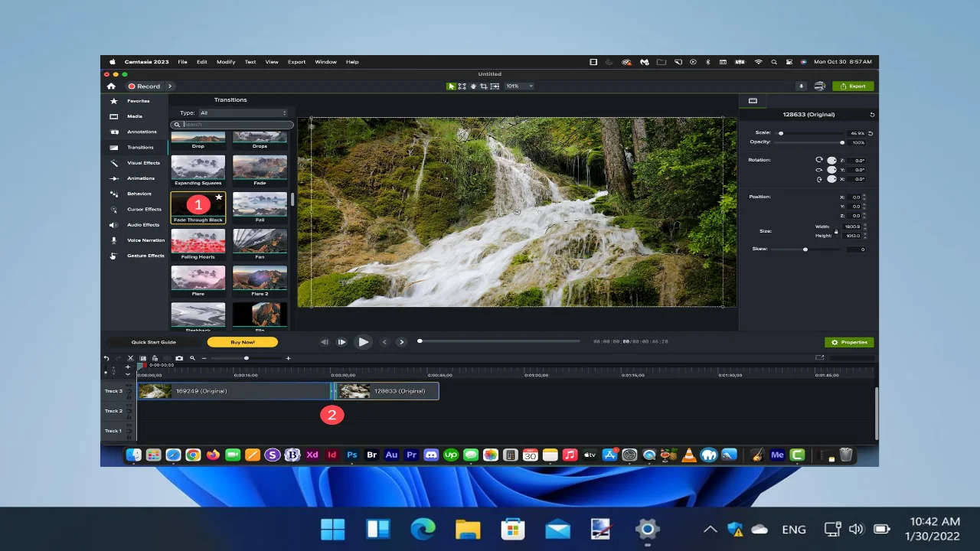Click the Record button
Viewport: 980px width, 551px height.
(144, 86)
